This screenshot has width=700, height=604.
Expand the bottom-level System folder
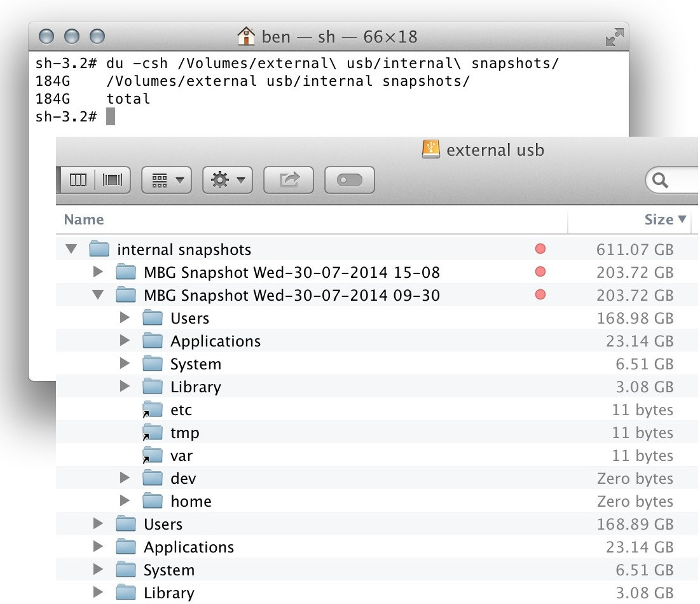pyautogui.click(x=98, y=569)
